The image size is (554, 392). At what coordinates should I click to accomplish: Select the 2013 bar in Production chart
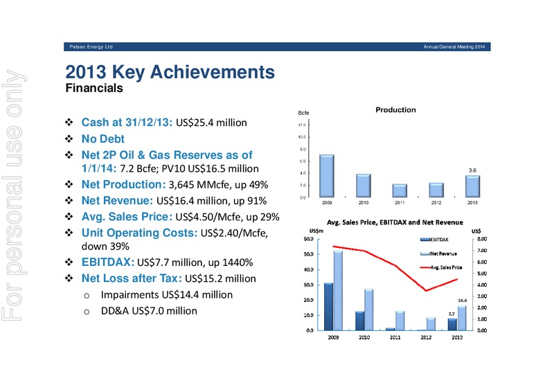point(472,186)
